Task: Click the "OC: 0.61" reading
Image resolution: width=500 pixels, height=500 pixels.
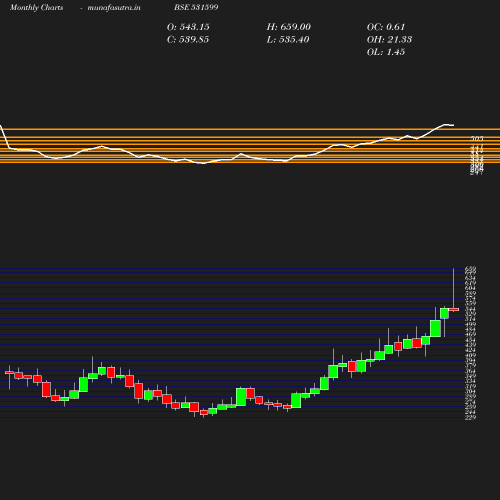Action: tap(386, 27)
